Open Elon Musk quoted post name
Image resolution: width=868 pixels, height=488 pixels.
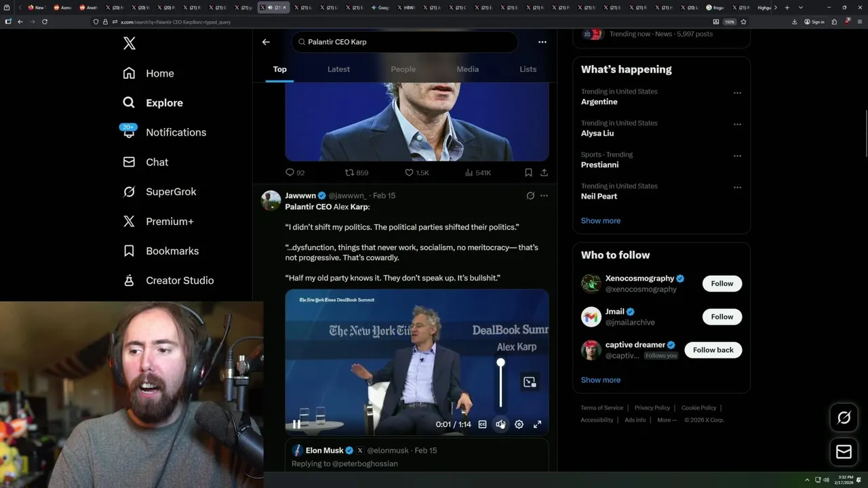coord(324,450)
